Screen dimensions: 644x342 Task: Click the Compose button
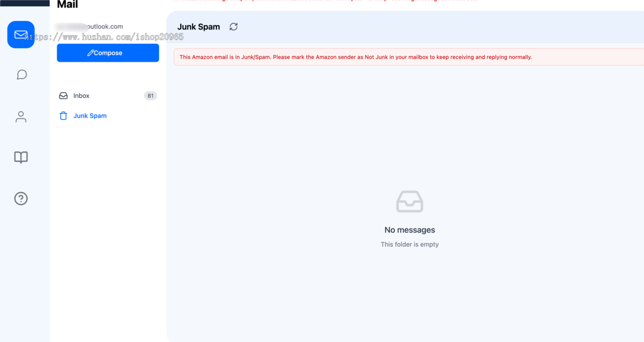click(x=108, y=53)
